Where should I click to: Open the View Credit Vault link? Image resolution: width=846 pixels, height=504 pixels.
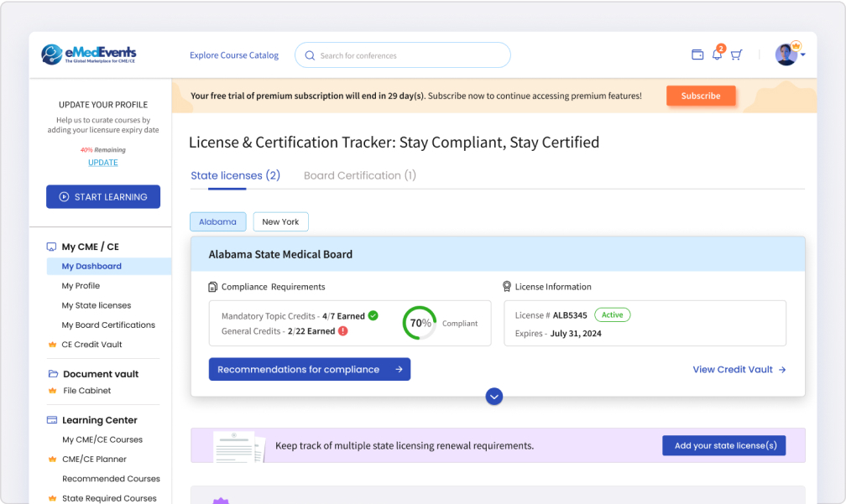click(x=739, y=369)
